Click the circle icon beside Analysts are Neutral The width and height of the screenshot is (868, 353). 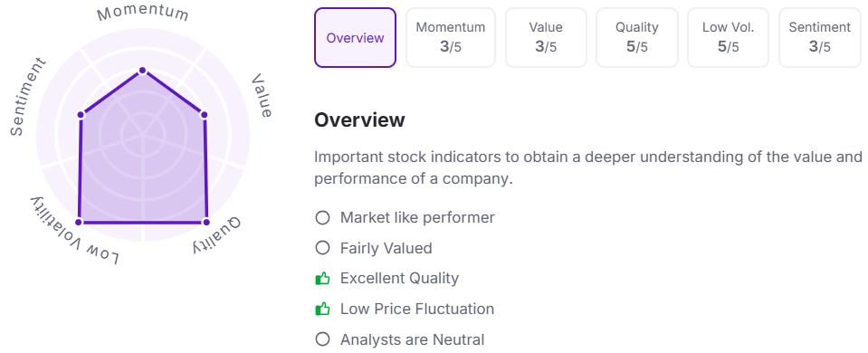[x=322, y=339]
